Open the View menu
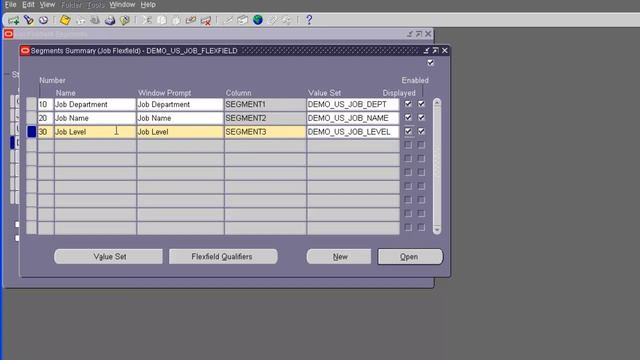 [x=47, y=4]
